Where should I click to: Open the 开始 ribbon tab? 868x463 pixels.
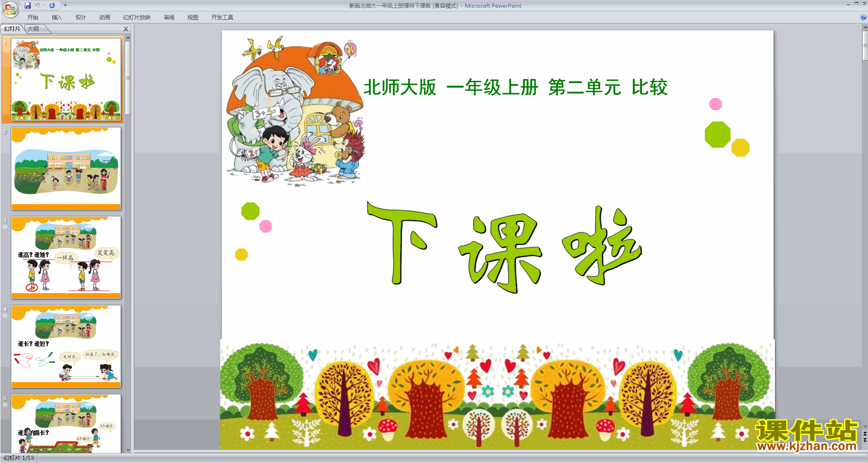click(33, 18)
